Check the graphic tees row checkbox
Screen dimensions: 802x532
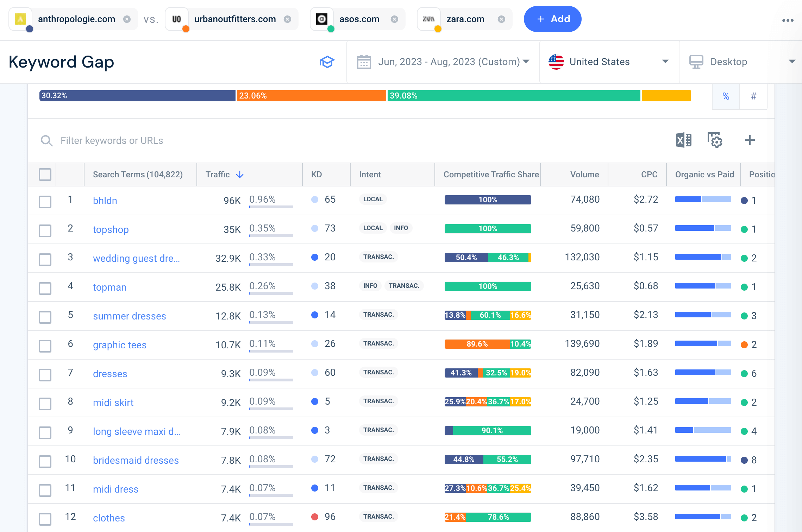[x=45, y=346]
